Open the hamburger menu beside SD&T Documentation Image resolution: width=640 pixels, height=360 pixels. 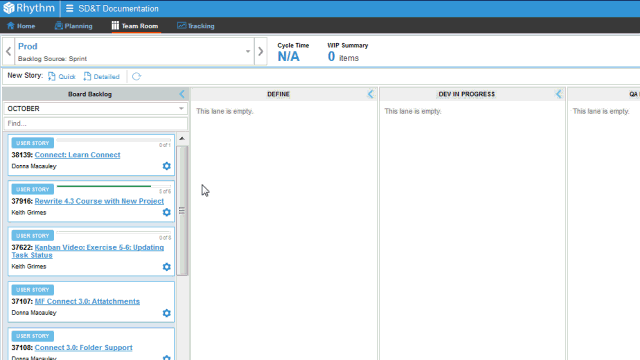coord(69,9)
